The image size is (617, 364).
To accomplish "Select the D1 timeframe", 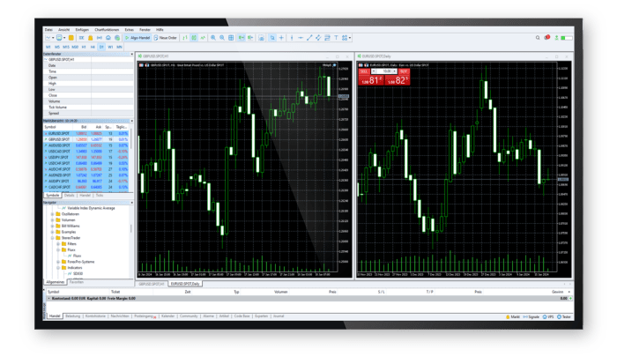I will pos(101,47).
